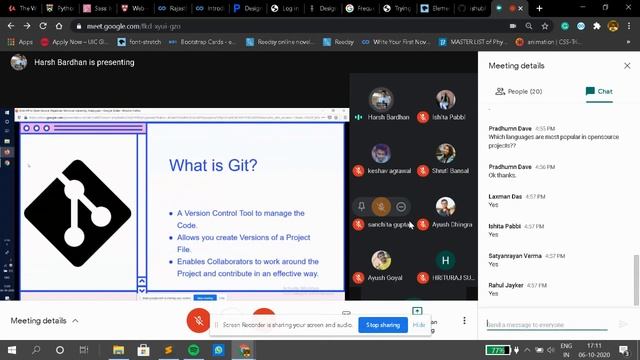Screen dimensions: 640x360
Task: Click Rahul Jayker's Yes message
Action: point(493,293)
